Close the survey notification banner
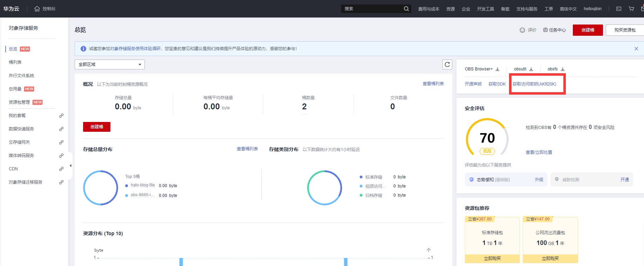 [x=636, y=49]
